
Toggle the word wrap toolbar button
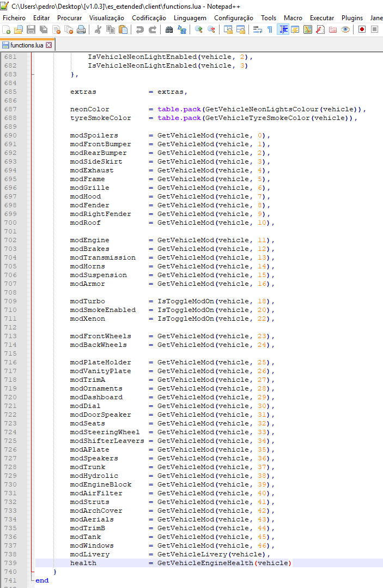(x=258, y=29)
